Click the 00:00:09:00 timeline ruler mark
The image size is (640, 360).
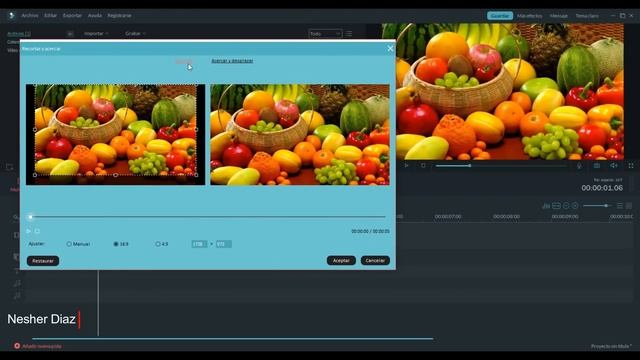coord(565,216)
